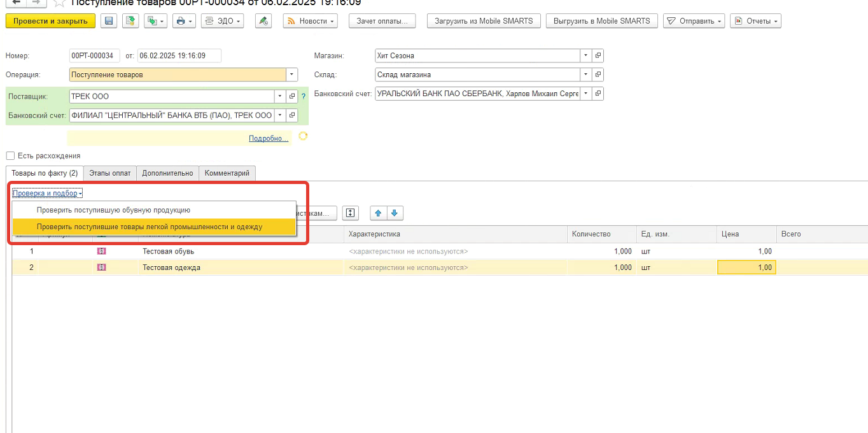
Task: Click the digital signature pen icon
Action: pos(263,21)
